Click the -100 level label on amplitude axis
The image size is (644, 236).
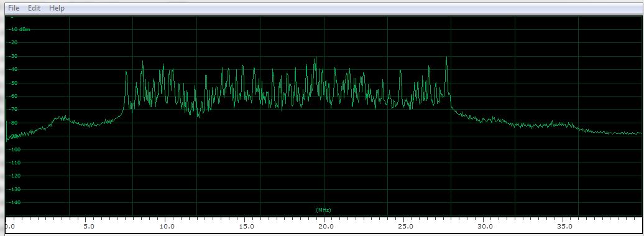pyautogui.click(x=16, y=149)
